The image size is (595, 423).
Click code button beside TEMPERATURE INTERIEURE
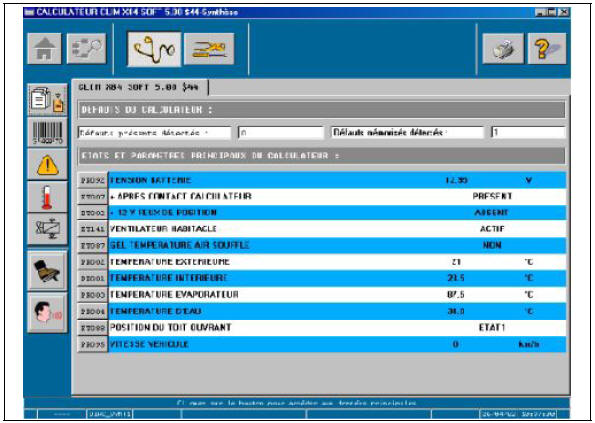pyautogui.click(x=93, y=278)
